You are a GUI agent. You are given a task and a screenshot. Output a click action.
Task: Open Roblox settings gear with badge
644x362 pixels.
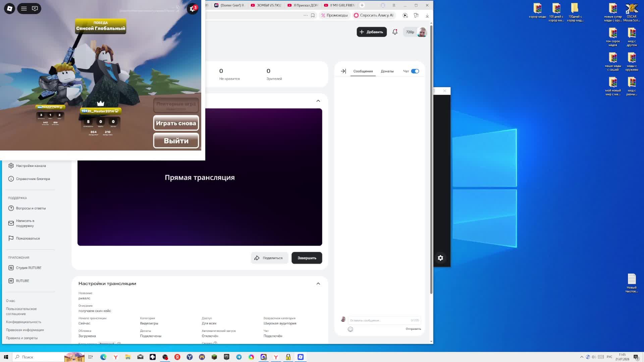click(193, 9)
